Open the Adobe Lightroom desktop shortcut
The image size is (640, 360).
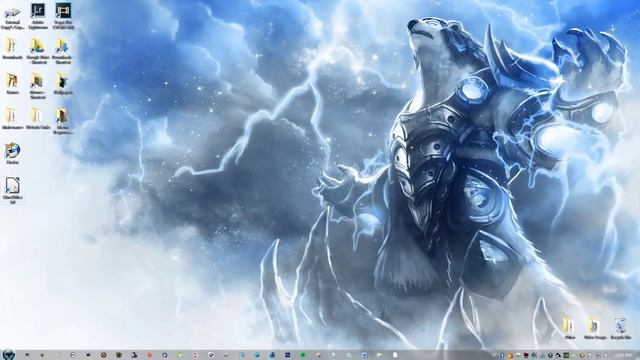click(x=38, y=15)
